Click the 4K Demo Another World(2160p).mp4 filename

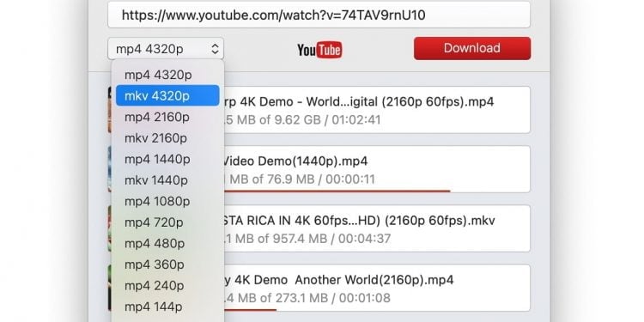pyautogui.click(x=339, y=280)
